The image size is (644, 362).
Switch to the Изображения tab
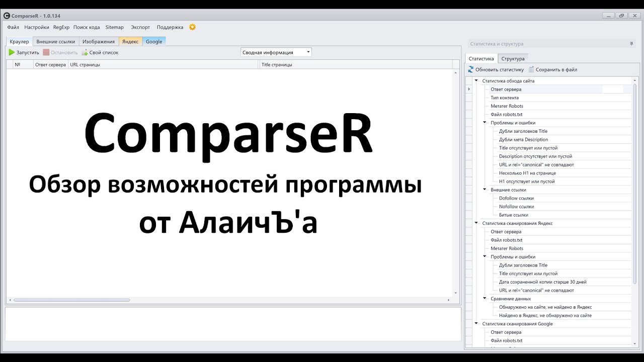pyautogui.click(x=99, y=42)
